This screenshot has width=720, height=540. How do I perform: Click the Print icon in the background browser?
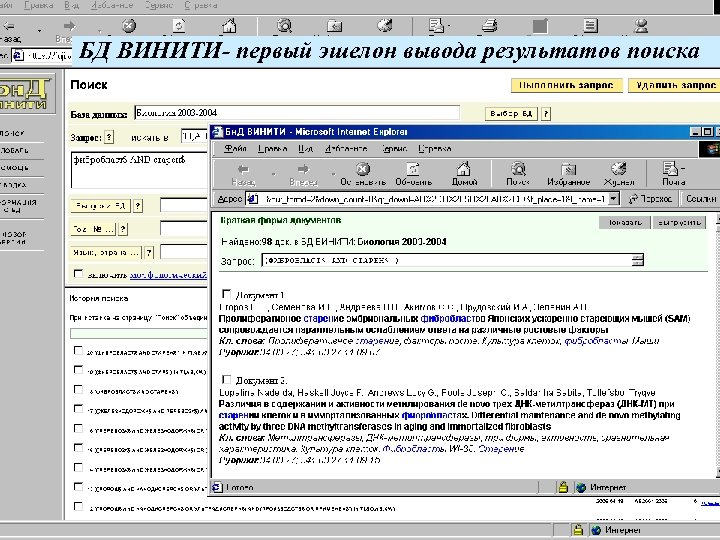(x=489, y=25)
